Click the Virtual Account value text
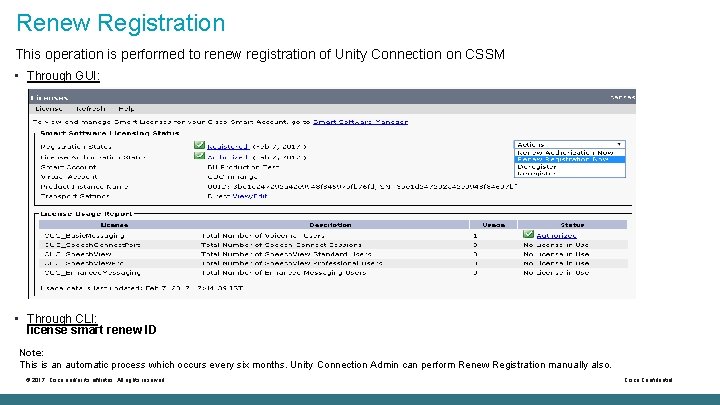The width and height of the screenshot is (720, 405). (232, 177)
